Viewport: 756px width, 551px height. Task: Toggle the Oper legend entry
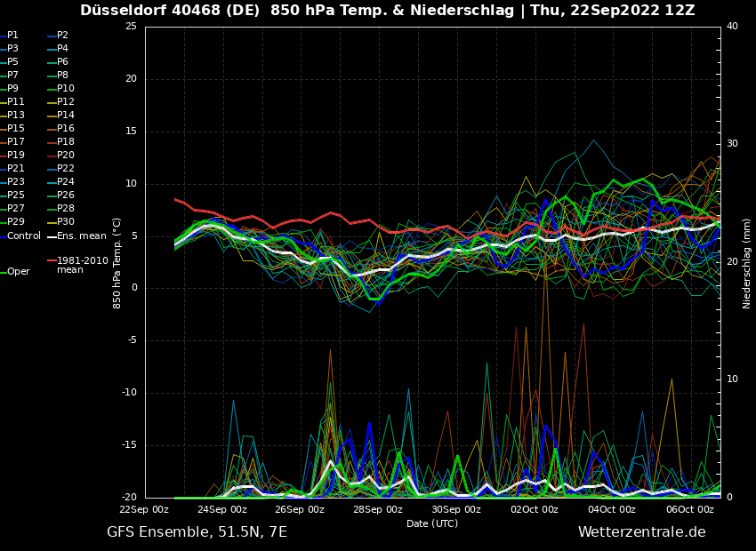click(x=19, y=272)
